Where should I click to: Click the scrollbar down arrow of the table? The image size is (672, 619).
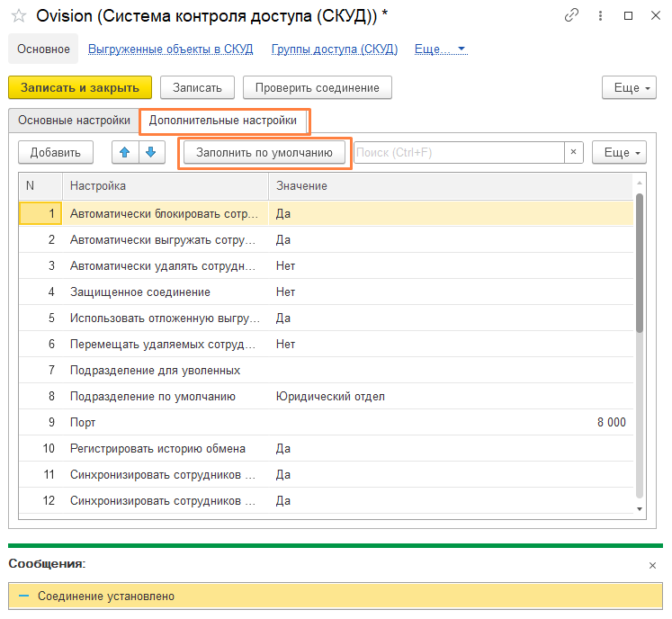[x=640, y=509]
